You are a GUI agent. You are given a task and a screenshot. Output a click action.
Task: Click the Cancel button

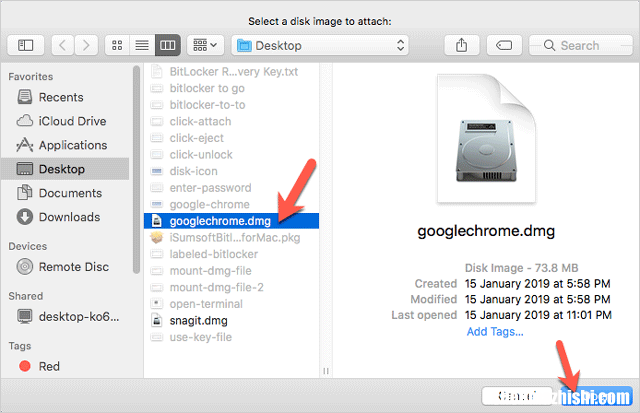click(517, 396)
